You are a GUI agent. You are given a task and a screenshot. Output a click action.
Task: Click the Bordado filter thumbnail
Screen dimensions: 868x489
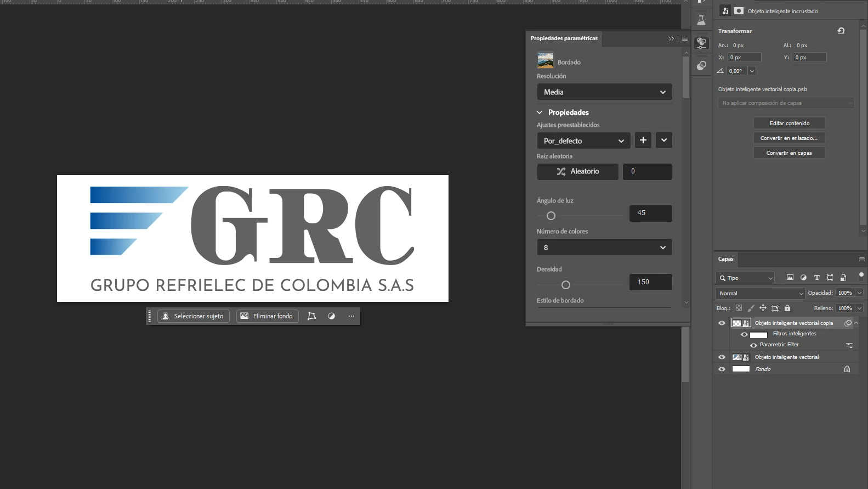pyautogui.click(x=545, y=60)
